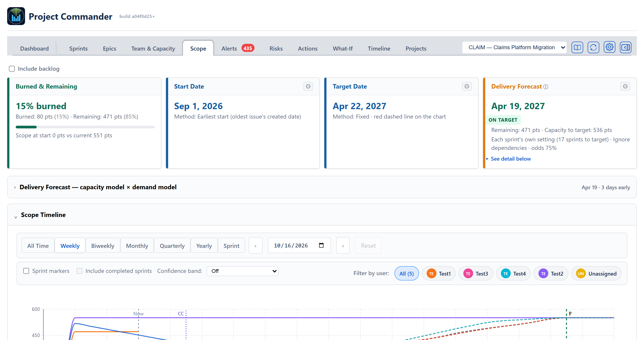Screen dimensions: 644x340
Task: Select All Time range button
Action: (x=38, y=246)
